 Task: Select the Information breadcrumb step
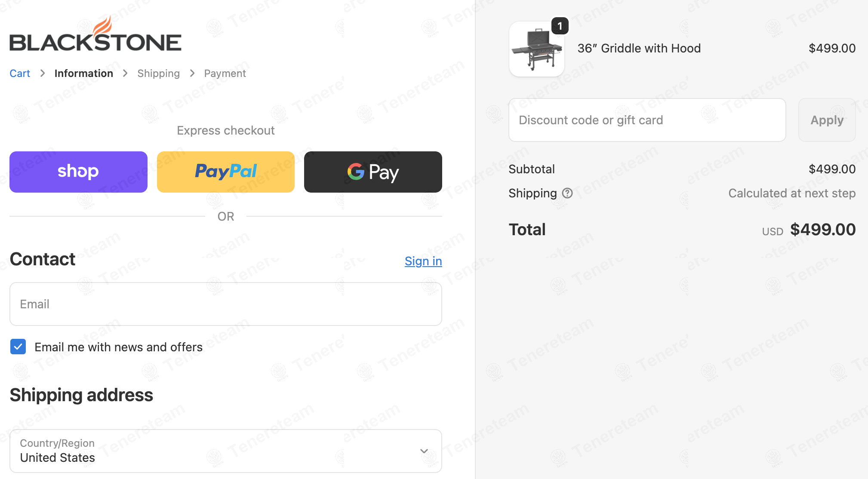point(84,74)
